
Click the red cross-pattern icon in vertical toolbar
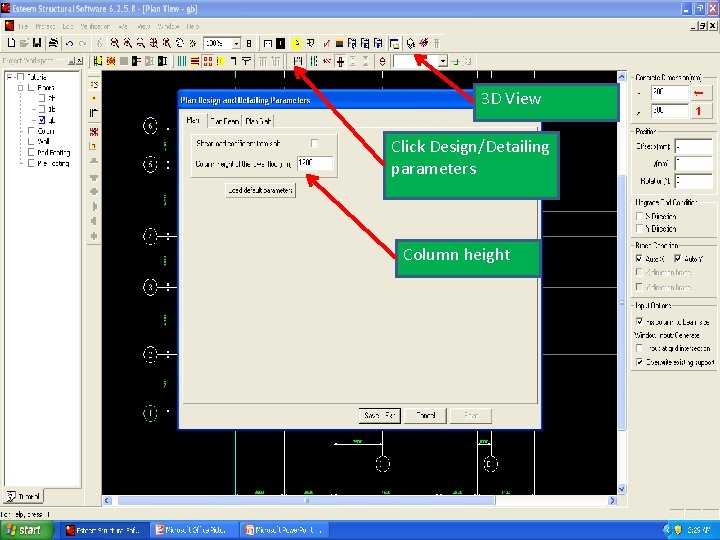click(x=94, y=132)
